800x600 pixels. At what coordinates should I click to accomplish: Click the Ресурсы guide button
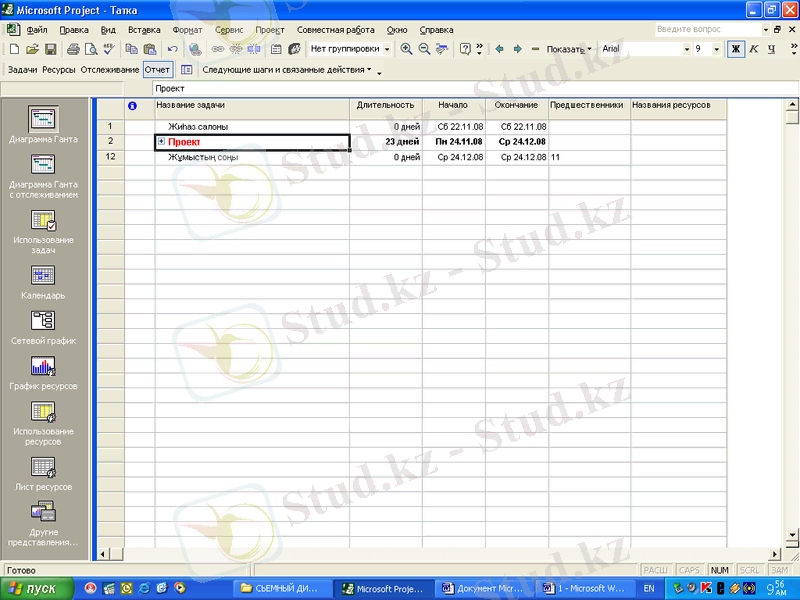pos(59,69)
